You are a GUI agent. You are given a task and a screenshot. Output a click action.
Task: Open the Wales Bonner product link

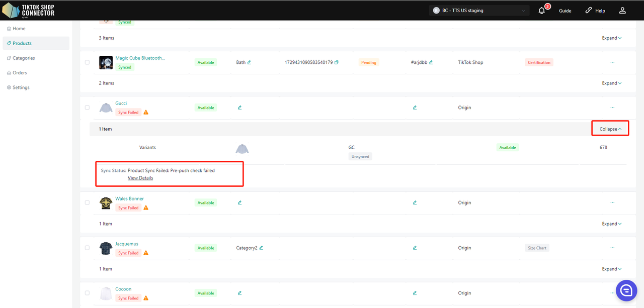coord(130,198)
